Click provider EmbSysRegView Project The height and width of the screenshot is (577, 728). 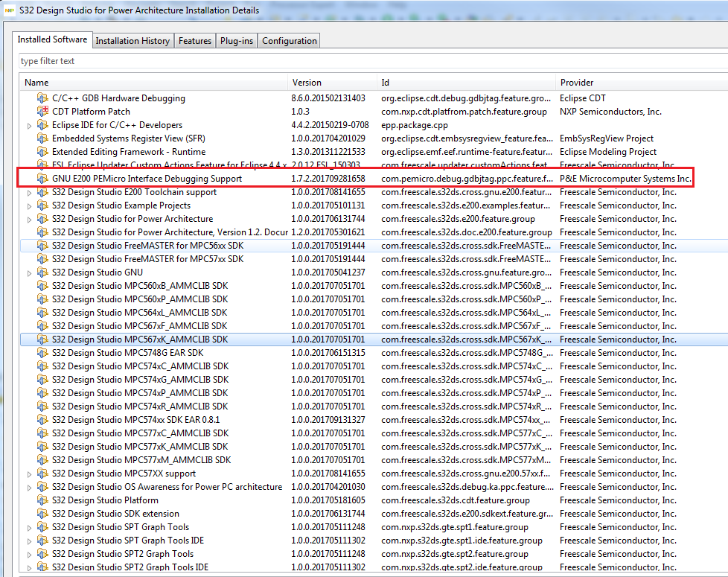(x=607, y=138)
